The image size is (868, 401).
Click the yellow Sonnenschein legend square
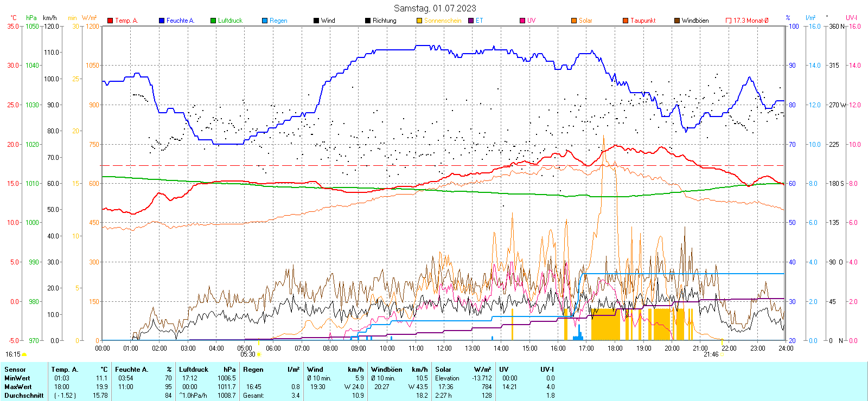[x=419, y=21]
